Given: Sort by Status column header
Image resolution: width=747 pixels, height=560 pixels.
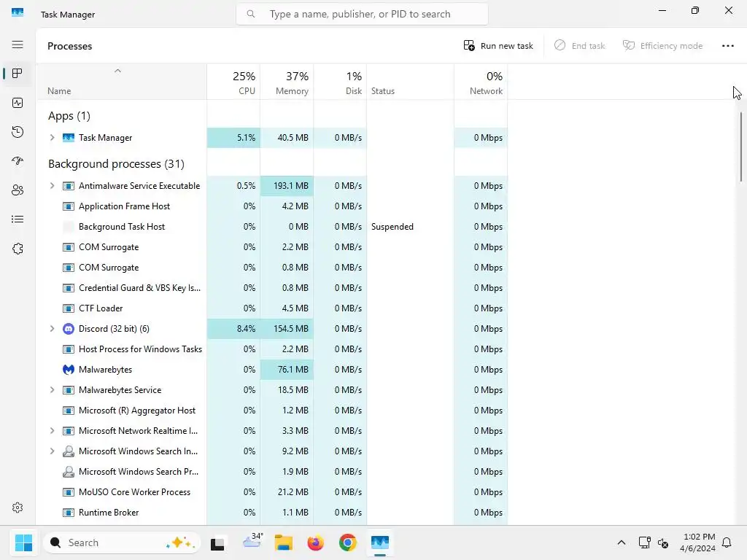Looking at the screenshot, I should tap(410, 82).
